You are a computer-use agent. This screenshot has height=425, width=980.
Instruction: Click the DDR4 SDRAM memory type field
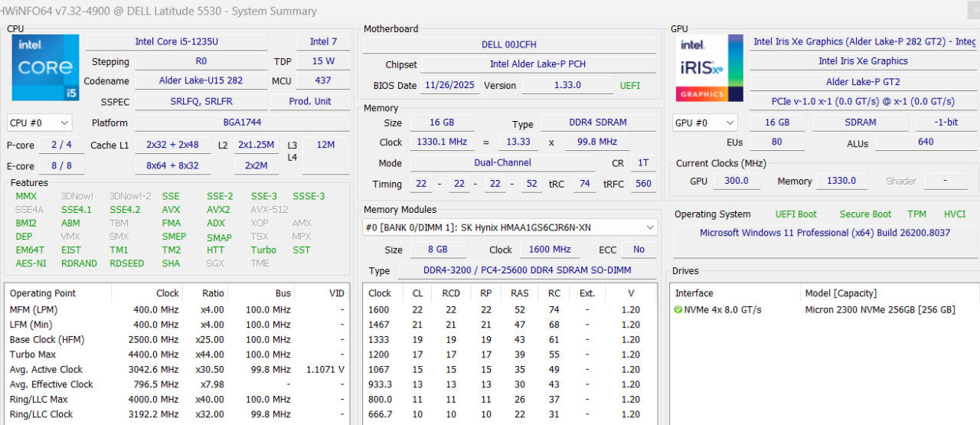coord(598,123)
